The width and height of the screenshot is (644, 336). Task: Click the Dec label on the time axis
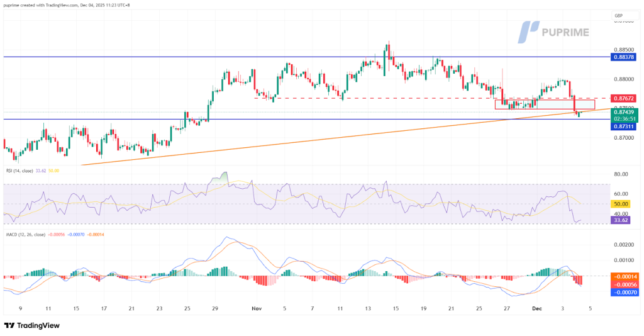click(533, 309)
